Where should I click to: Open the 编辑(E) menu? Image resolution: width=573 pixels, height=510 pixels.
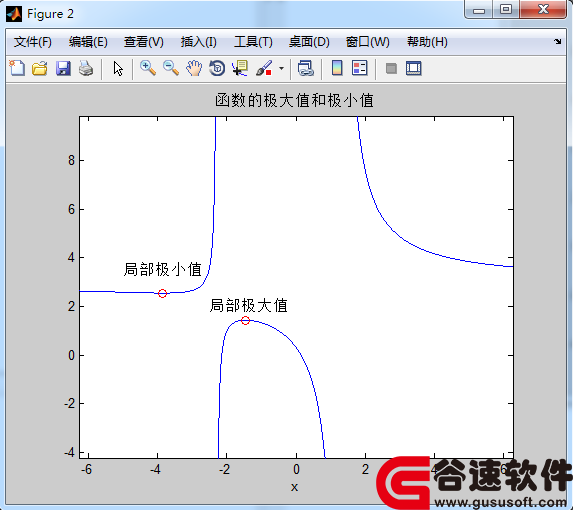[x=88, y=42]
